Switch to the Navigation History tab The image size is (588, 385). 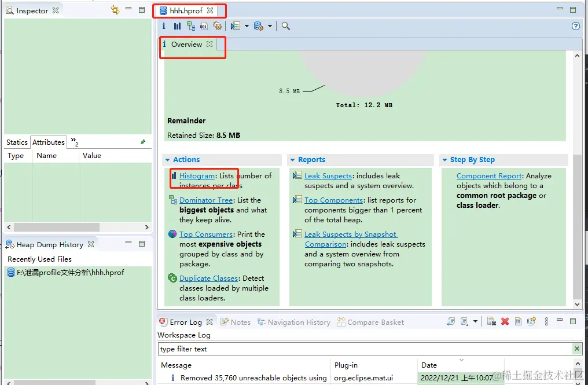tap(293, 322)
